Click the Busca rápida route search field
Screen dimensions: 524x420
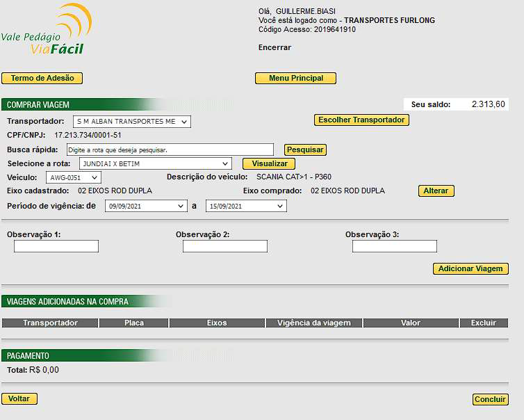170,150
